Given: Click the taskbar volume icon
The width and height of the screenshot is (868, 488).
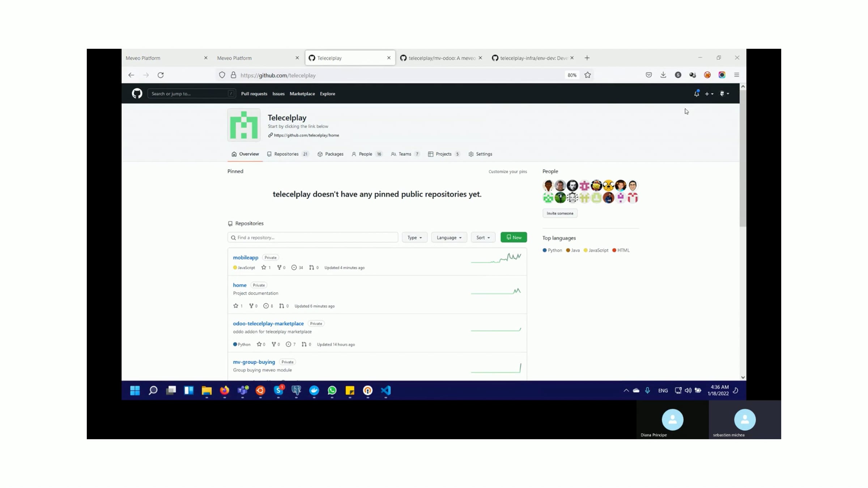Looking at the screenshot, I should [x=688, y=390].
